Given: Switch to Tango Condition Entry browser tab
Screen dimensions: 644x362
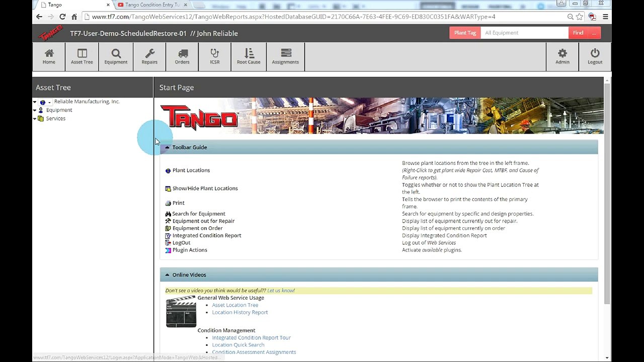Looking at the screenshot, I should click(152, 5).
